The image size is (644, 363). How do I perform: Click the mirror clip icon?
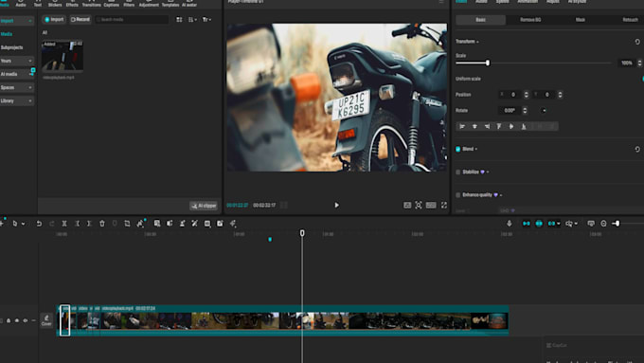[170, 224]
